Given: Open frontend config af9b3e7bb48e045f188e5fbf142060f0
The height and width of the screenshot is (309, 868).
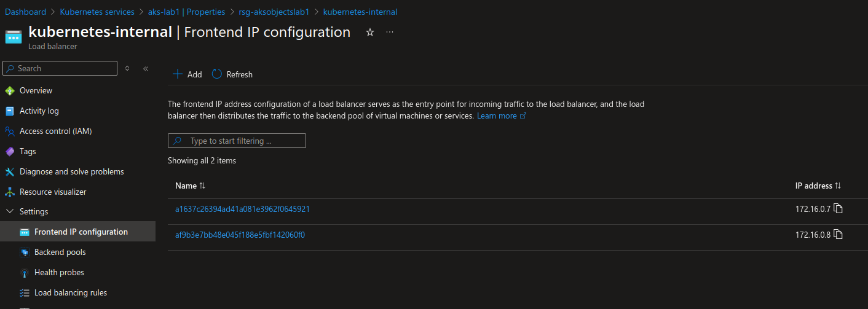Looking at the screenshot, I should click(x=240, y=235).
